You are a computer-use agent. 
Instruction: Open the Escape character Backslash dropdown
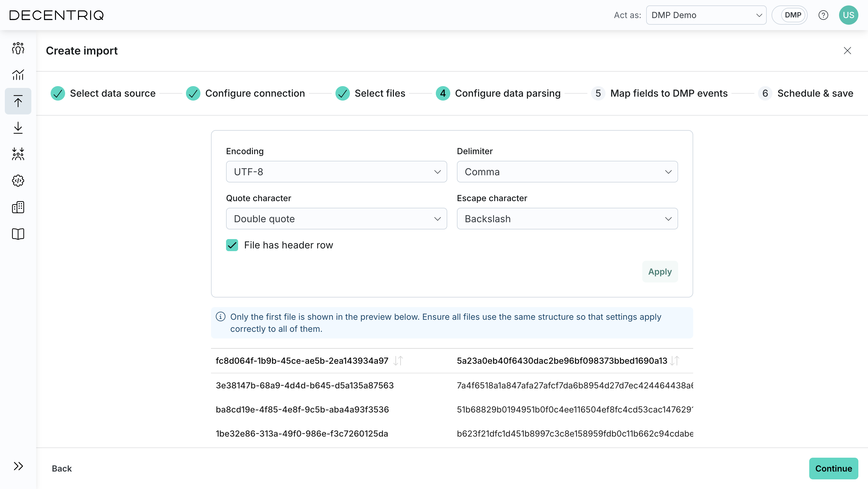(567, 219)
